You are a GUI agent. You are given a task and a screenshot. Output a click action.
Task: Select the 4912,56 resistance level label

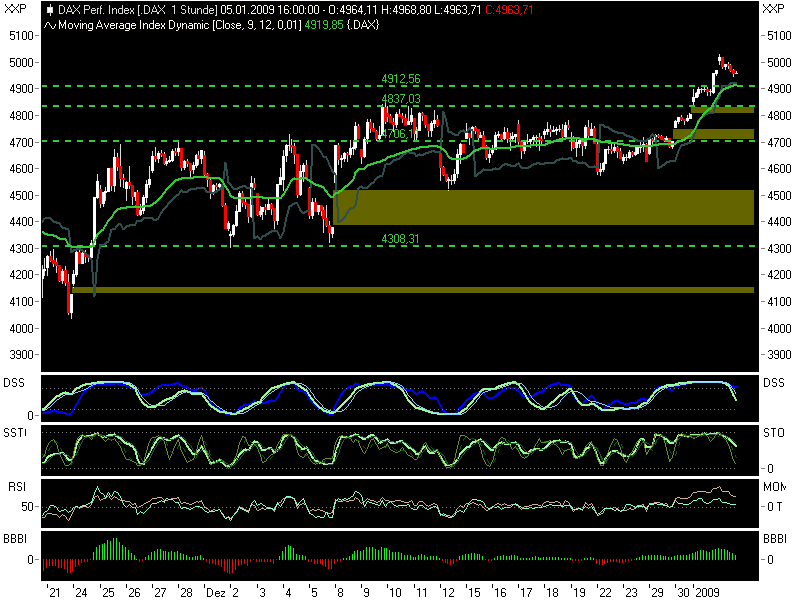(401, 77)
